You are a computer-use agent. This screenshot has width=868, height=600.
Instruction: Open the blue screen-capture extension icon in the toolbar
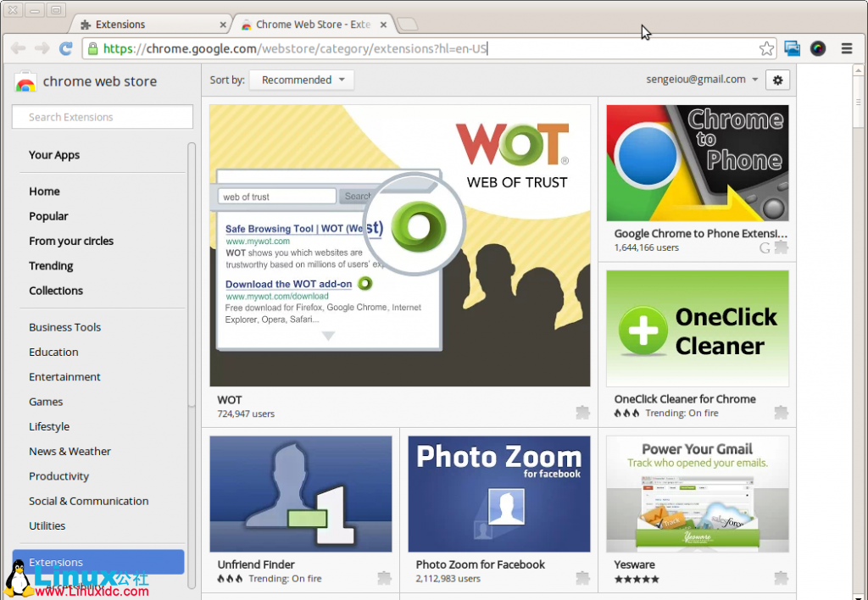[x=793, y=48]
